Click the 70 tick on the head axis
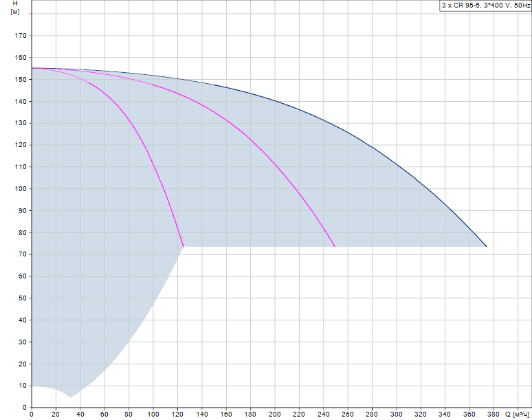The width and height of the screenshot is (532, 420). point(23,254)
